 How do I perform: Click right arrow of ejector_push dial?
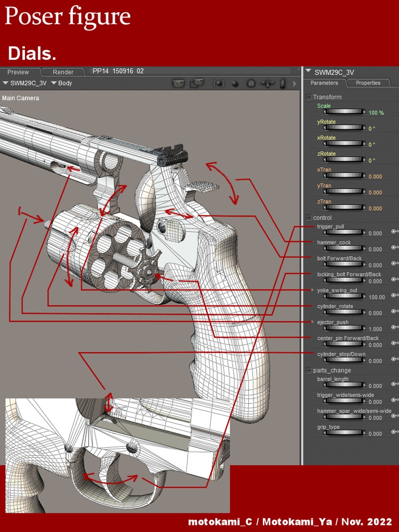364,328
